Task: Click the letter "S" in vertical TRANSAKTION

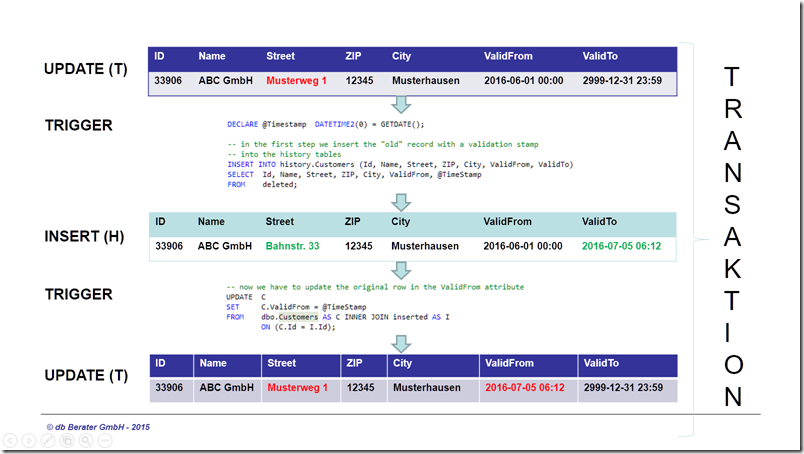Action: [x=732, y=205]
